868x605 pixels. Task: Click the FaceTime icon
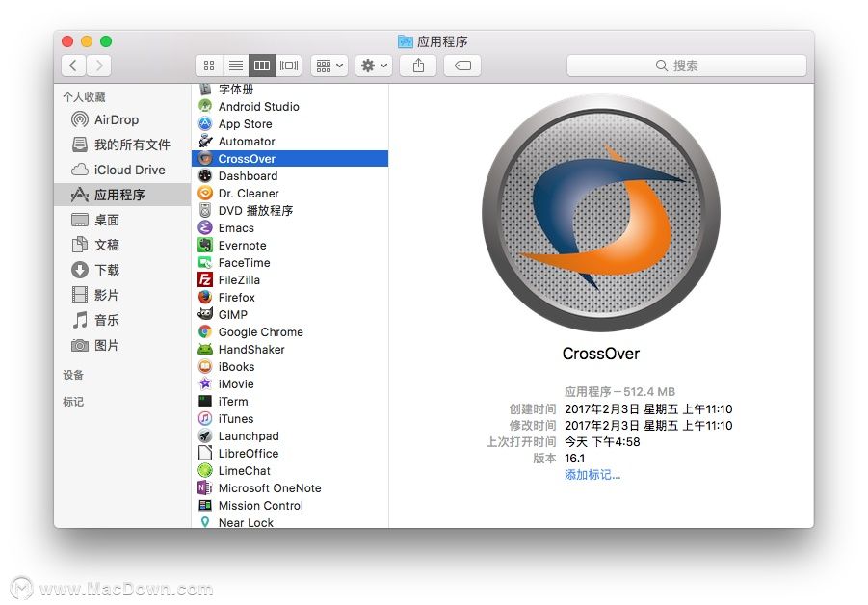click(x=205, y=262)
